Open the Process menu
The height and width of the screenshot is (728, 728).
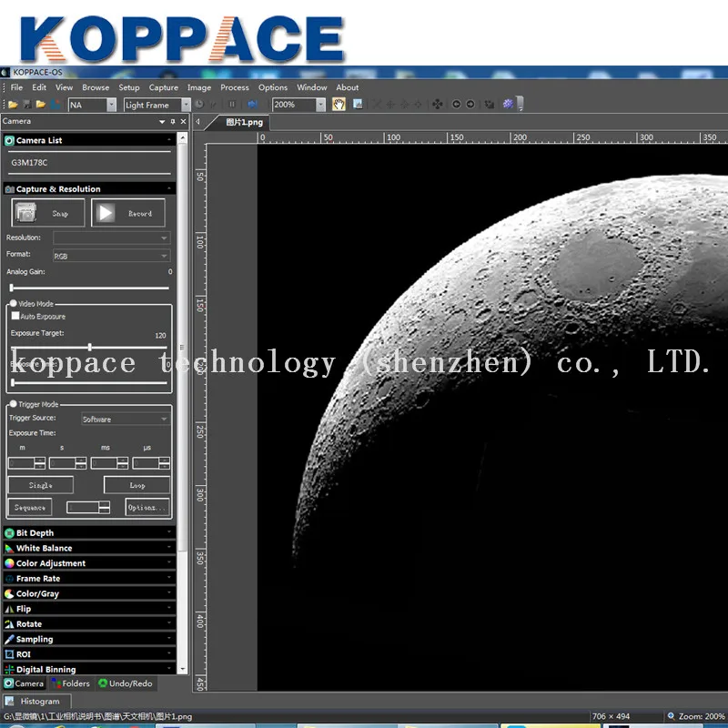point(235,87)
